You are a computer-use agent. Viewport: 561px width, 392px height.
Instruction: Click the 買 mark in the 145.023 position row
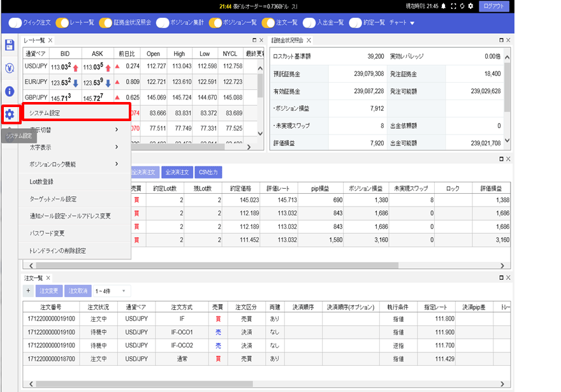[136, 200]
